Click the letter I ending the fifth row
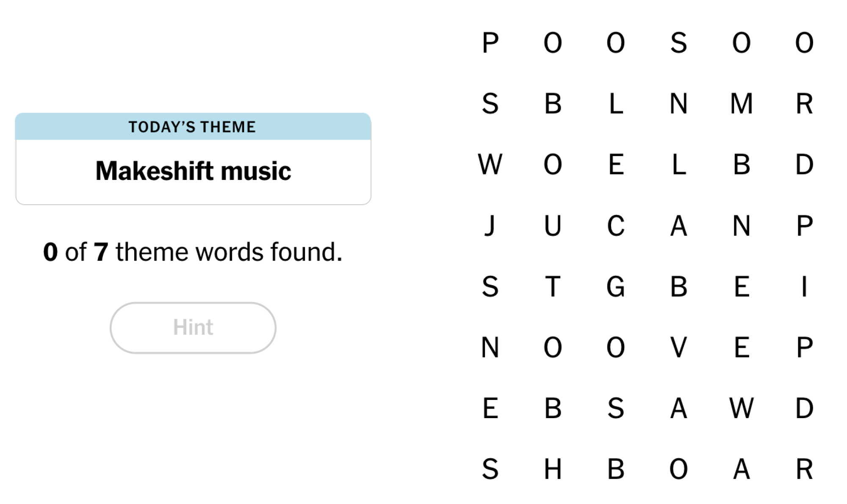 tap(804, 287)
